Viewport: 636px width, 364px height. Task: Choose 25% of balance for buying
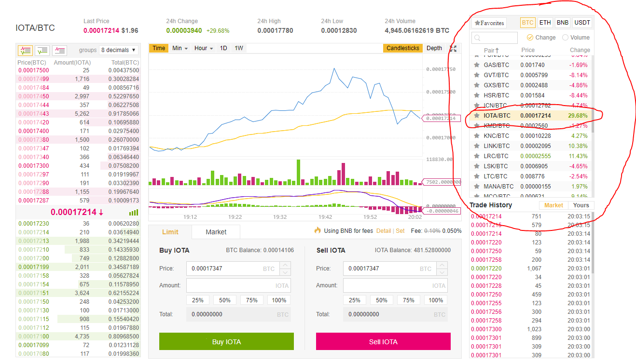(198, 300)
